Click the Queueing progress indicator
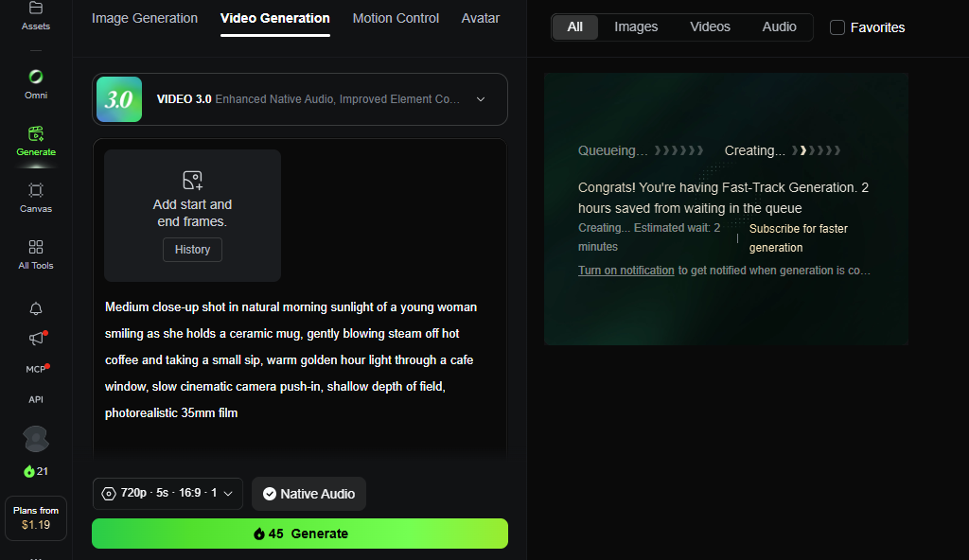 tap(641, 150)
